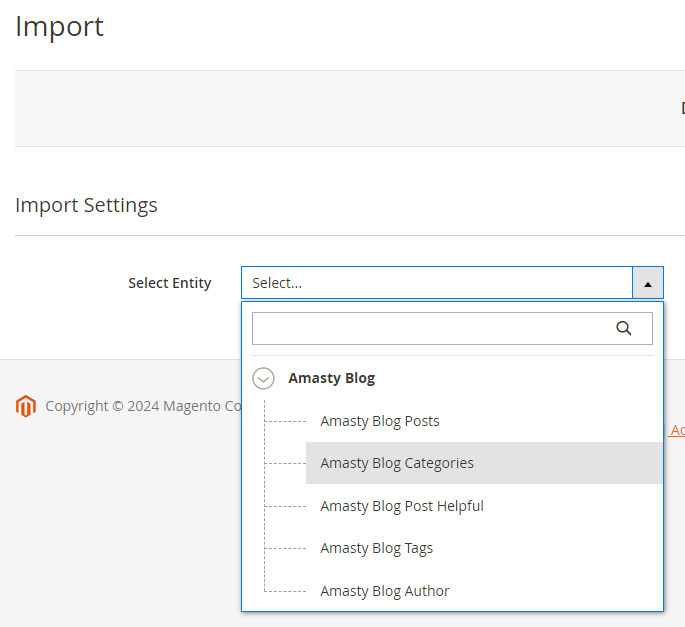Click the Amasty Blog group label

point(332,378)
